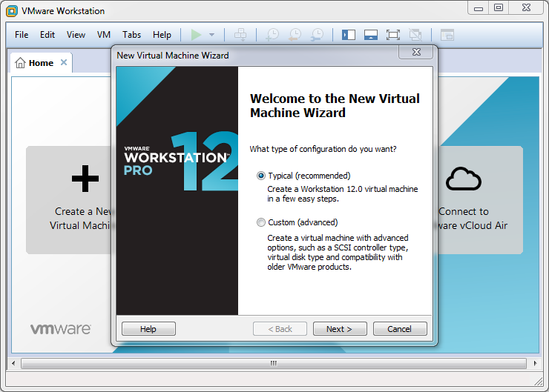Click the Home tab house icon
The height and width of the screenshot is (392, 549).
[x=20, y=62]
